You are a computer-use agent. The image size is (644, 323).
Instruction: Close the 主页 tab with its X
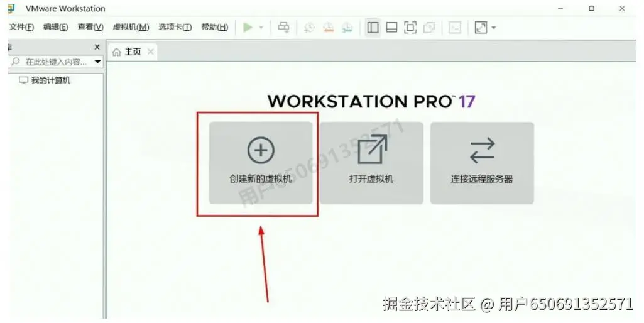[x=151, y=52]
